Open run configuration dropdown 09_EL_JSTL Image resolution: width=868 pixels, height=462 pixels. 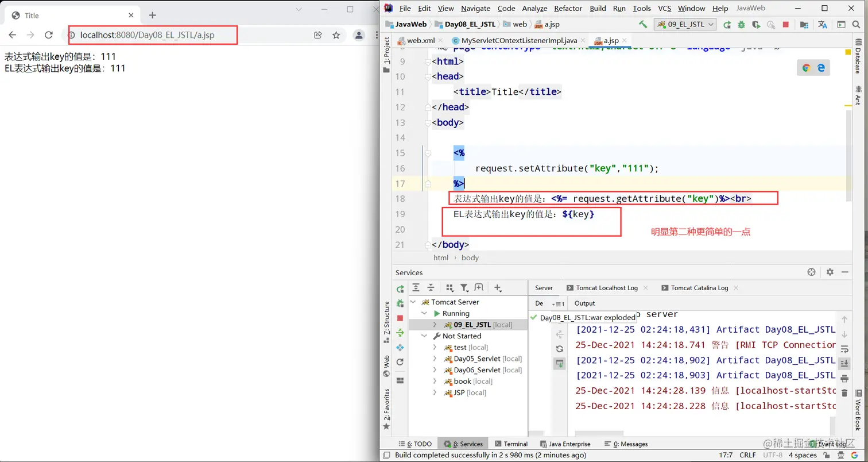pos(685,24)
